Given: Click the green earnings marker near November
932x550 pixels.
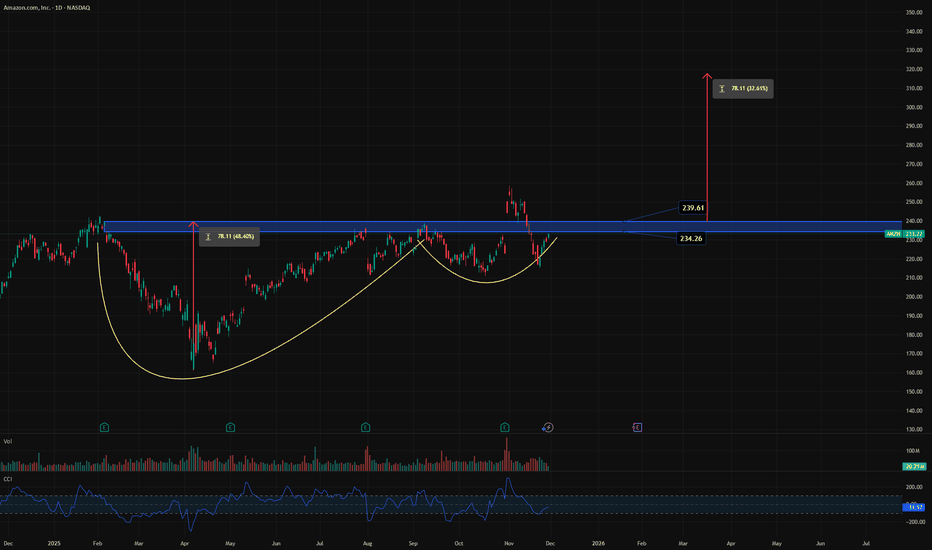Looking at the screenshot, I should click(505, 427).
